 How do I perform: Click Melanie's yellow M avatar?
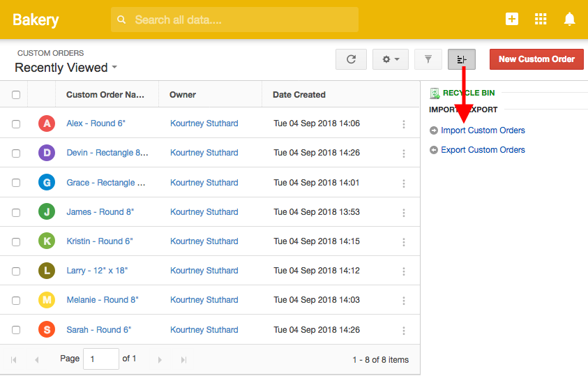tap(47, 300)
